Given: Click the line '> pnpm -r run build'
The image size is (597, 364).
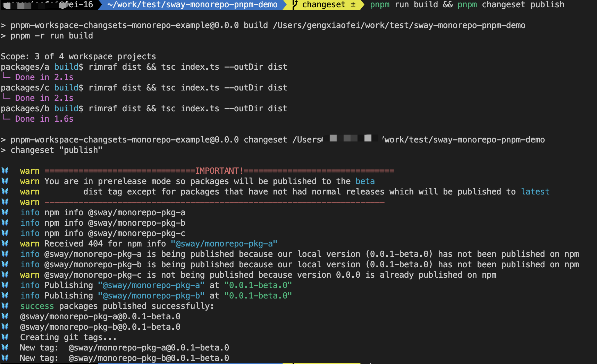Looking at the screenshot, I should (47, 36).
